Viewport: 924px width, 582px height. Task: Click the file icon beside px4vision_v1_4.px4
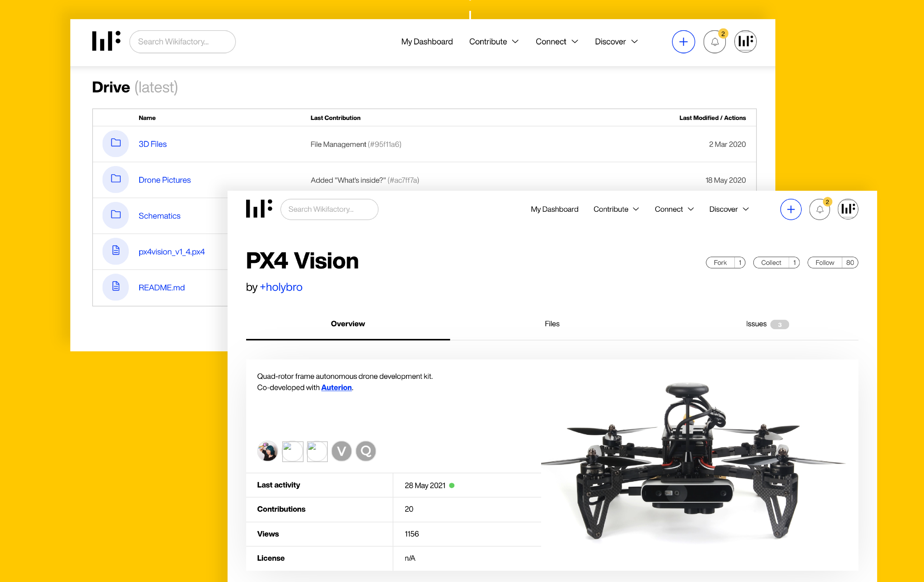coord(115,251)
